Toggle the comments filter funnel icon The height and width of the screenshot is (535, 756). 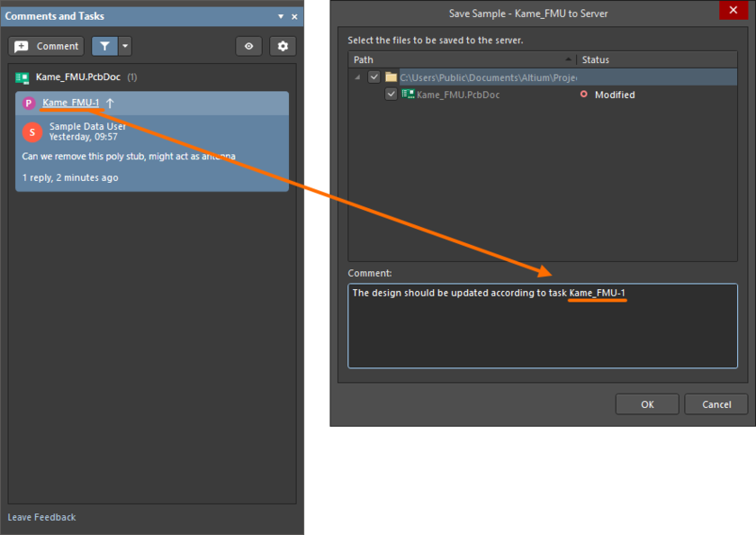[x=104, y=47]
